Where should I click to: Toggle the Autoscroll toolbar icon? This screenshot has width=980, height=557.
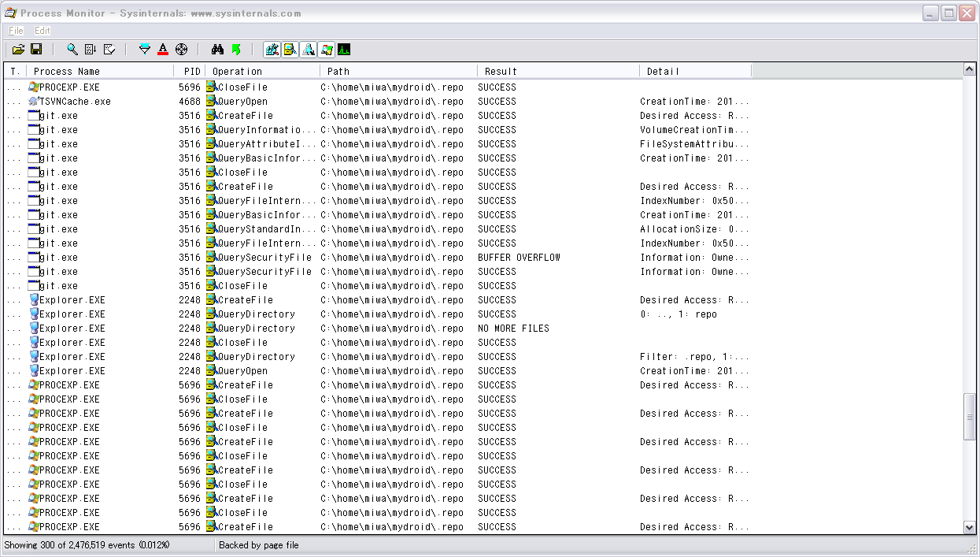pos(91,50)
